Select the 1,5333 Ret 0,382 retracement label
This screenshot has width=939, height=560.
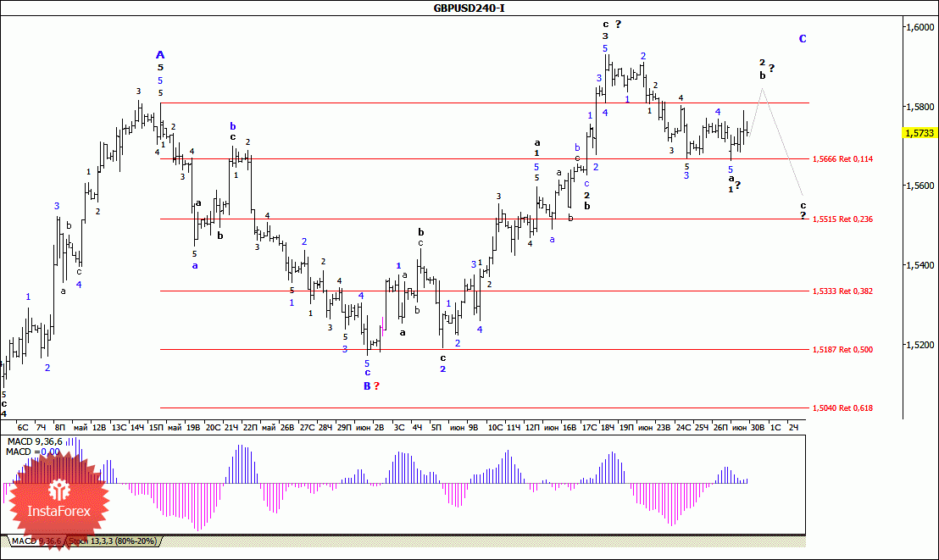pos(842,291)
